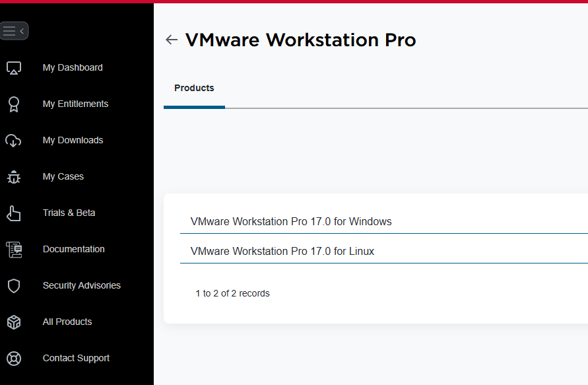Viewport: 588px width, 385px height.
Task: Click the Security Advisories shield icon
Action: 14,286
